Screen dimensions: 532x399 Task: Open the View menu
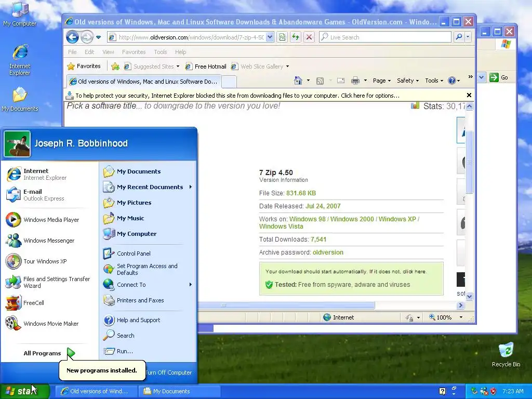point(108,52)
